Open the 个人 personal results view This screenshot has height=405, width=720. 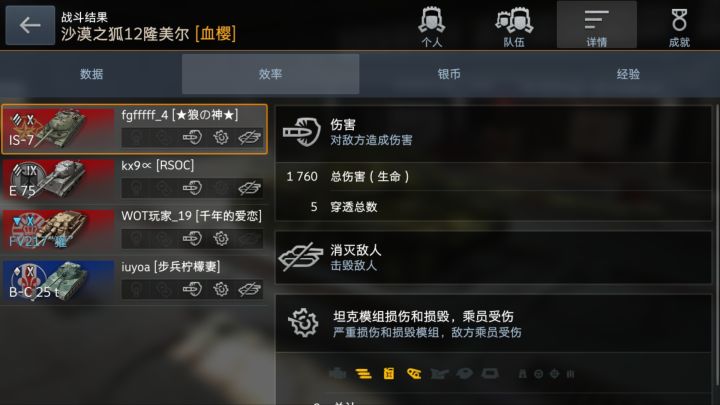tap(431, 26)
